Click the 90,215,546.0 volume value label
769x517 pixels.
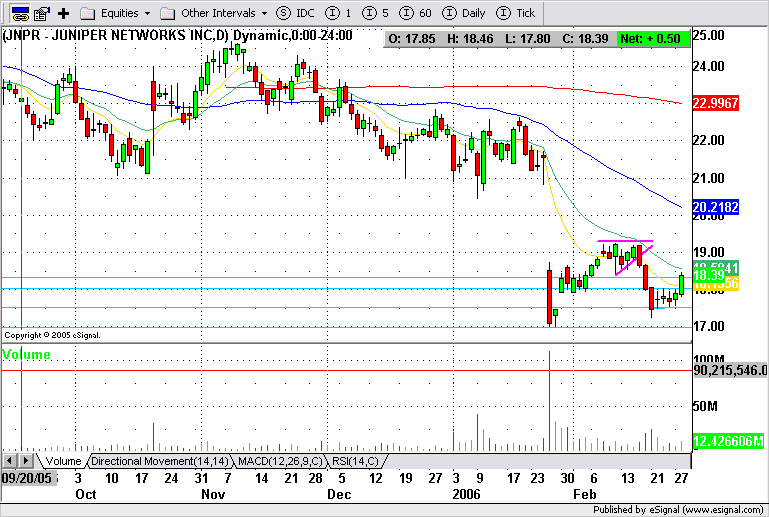click(x=730, y=370)
